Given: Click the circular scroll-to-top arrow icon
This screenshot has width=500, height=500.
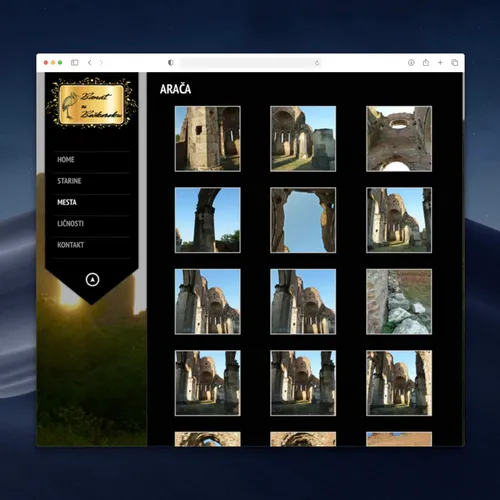Looking at the screenshot, I should tap(92, 279).
